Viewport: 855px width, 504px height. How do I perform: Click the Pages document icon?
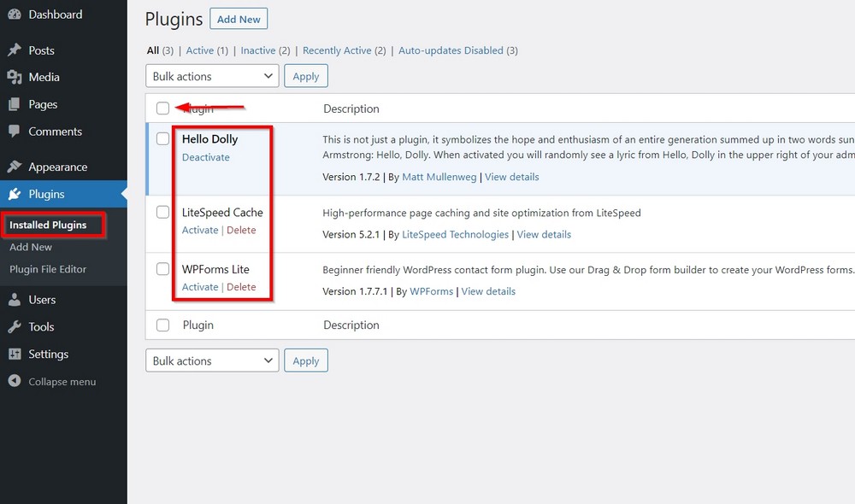[15, 104]
